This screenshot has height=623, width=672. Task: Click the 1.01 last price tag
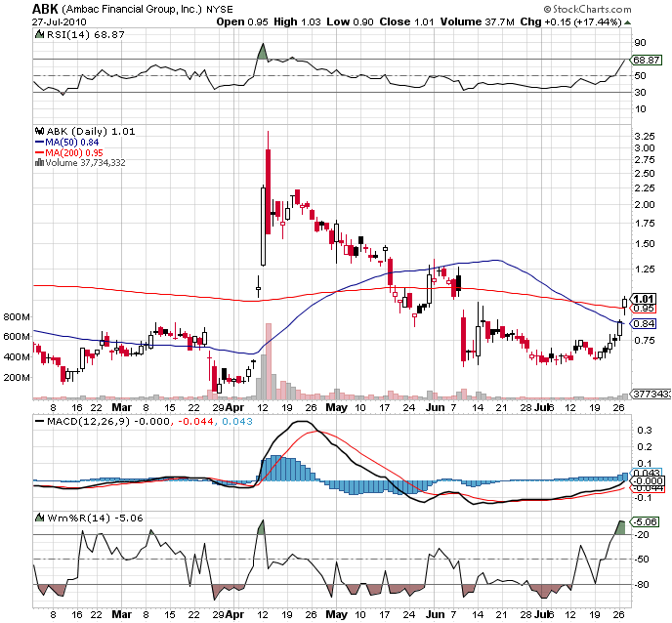click(644, 299)
